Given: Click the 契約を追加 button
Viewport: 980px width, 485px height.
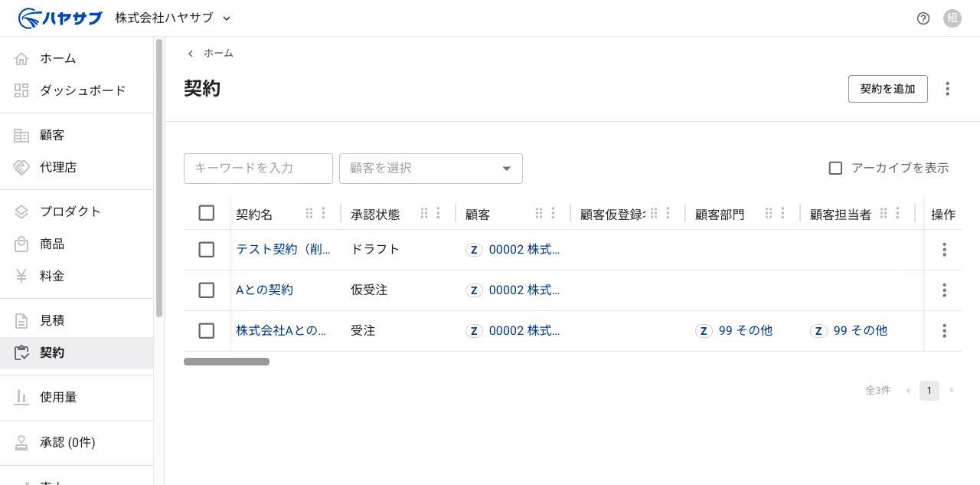Looking at the screenshot, I should coord(888,89).
